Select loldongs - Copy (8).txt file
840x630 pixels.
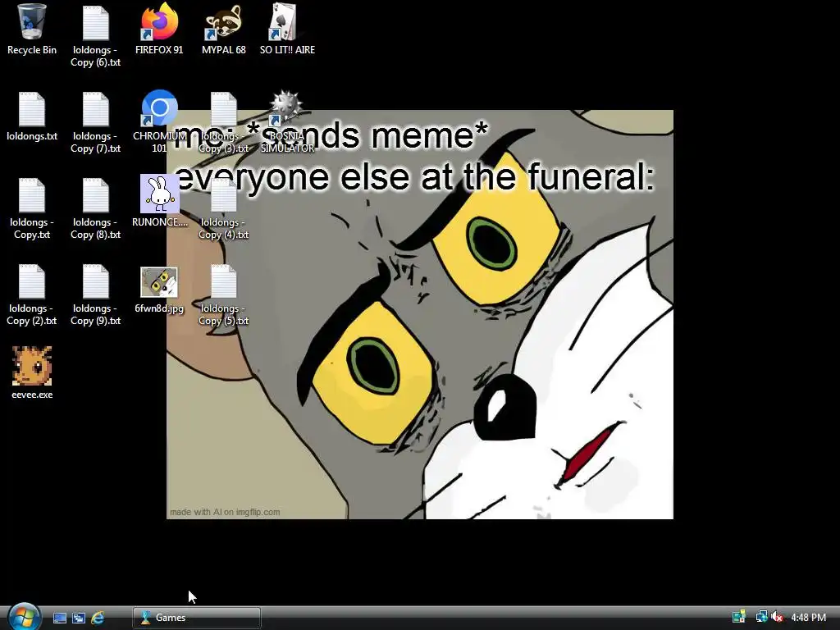95,209
